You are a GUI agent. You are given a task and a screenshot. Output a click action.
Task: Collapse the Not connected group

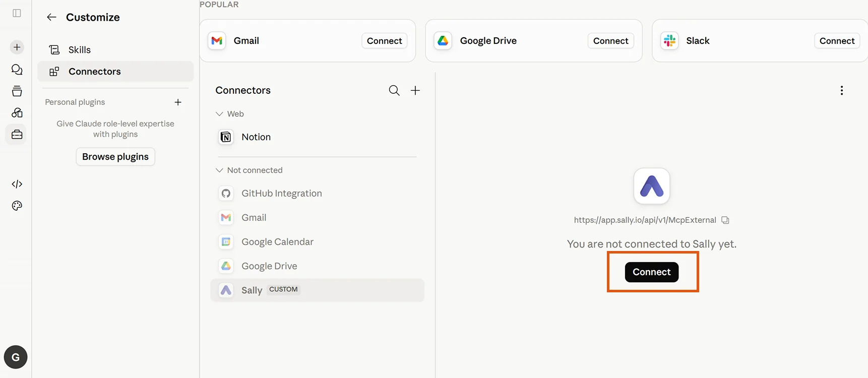(219, 170)
